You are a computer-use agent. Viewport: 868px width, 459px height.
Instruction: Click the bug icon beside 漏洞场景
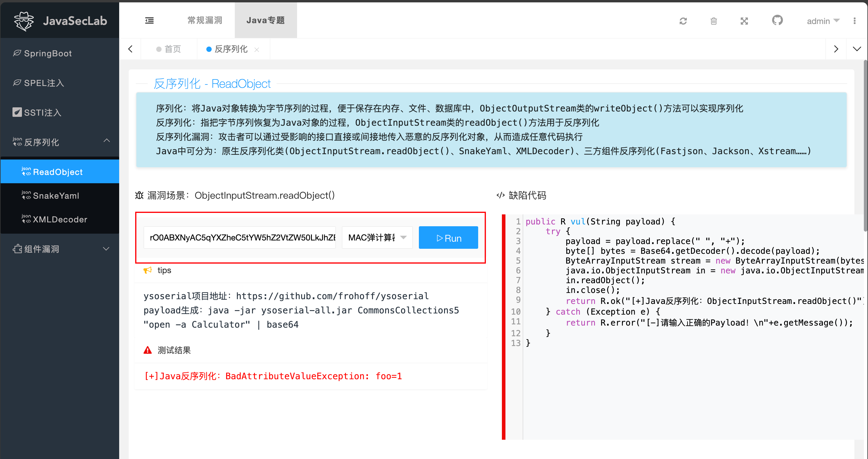[x=139, y=195]
